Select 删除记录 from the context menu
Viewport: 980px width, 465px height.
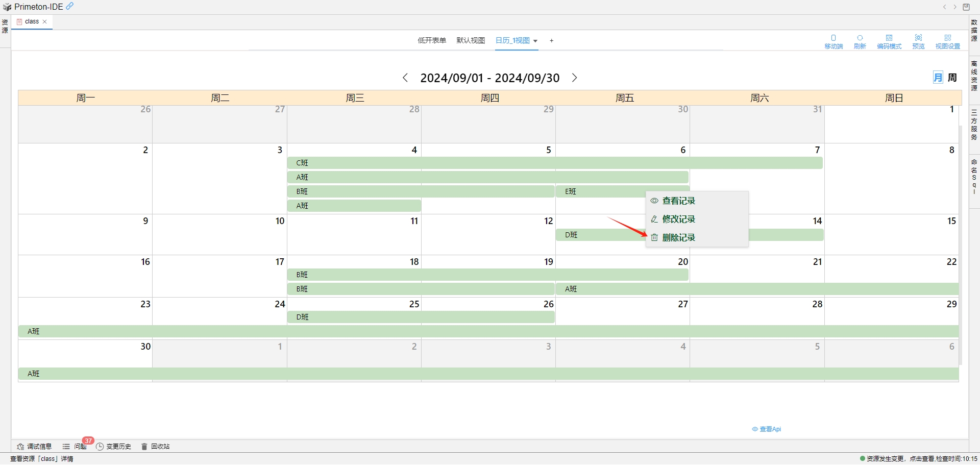click(679, 237)
